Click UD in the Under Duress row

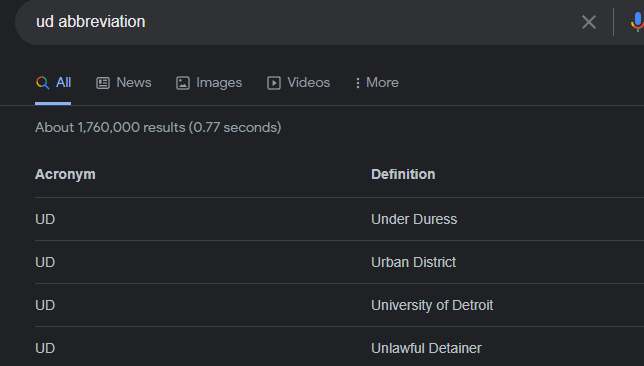coord(45,219)
